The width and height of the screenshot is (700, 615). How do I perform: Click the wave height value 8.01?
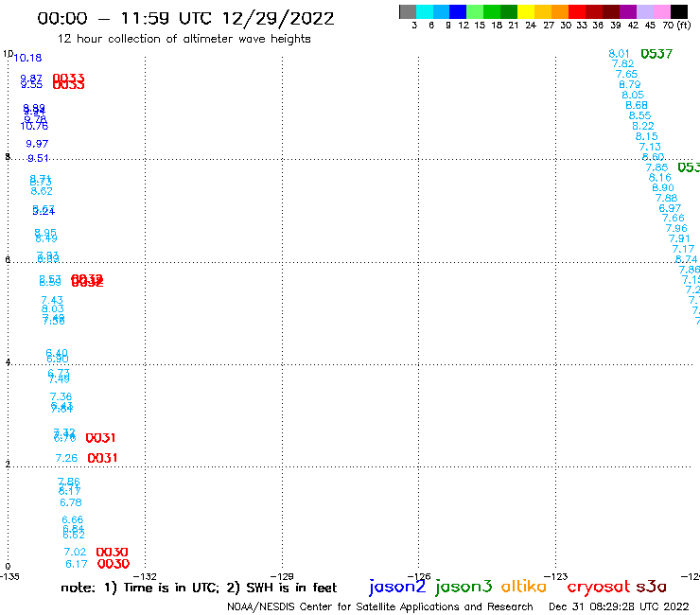[620, 54]
